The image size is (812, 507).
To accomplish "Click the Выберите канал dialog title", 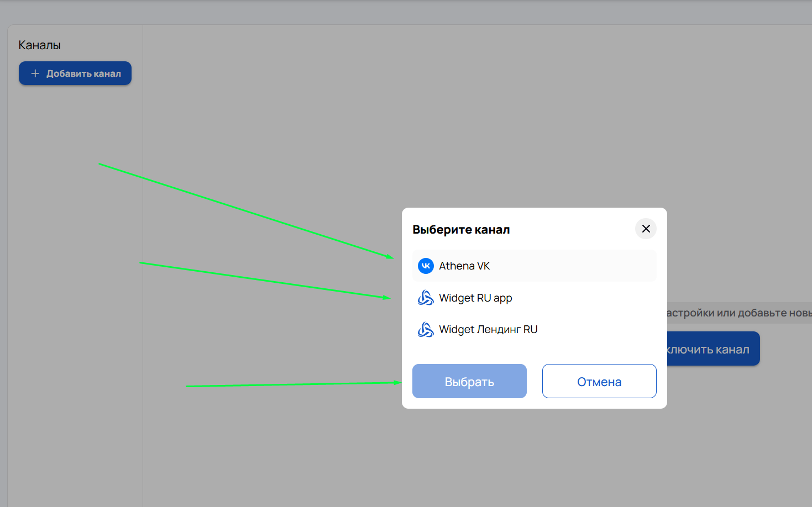I will click(461, 230).
